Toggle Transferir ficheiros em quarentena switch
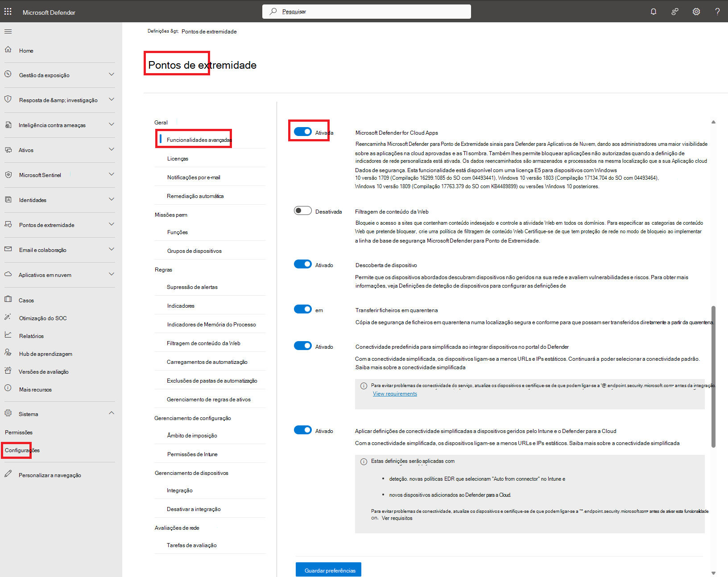The height and width of the screenshot is (577, 728). pyautogui.click(x=303, y=309)
